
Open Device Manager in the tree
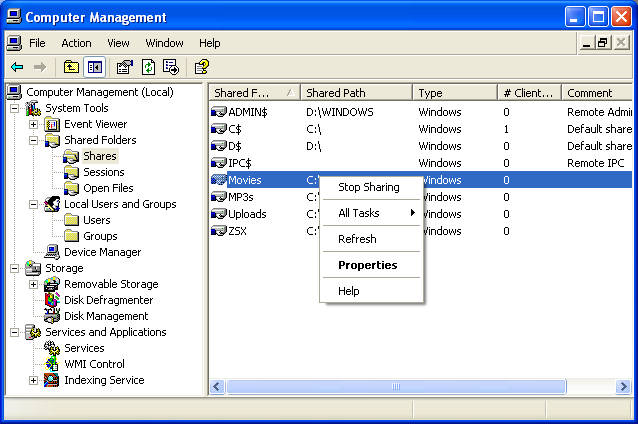point(102,252)
